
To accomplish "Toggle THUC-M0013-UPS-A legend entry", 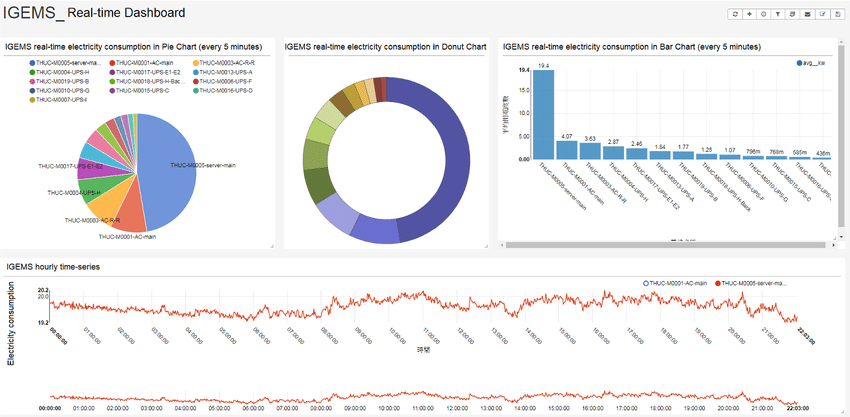I will [x=222, y=72].
